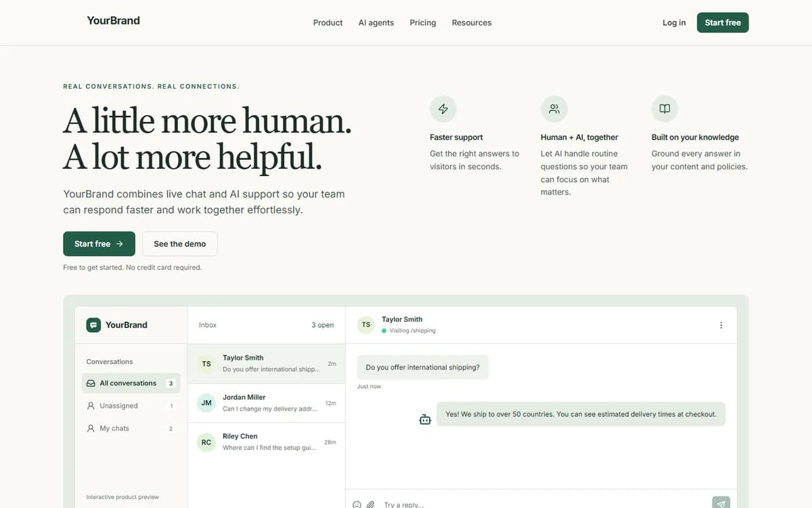
Task: Click the Built on your knowledge heading
Action: coord(695,137)
